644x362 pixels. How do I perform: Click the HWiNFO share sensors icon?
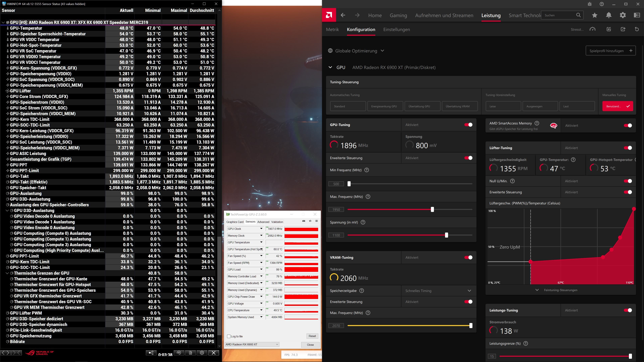point(151,352)
